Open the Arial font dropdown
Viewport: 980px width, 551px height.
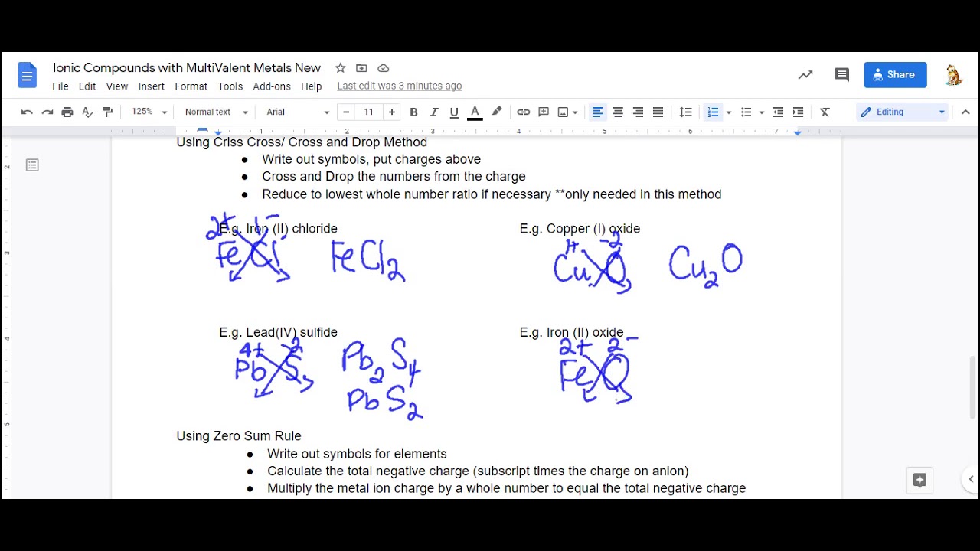pos(298,112)
